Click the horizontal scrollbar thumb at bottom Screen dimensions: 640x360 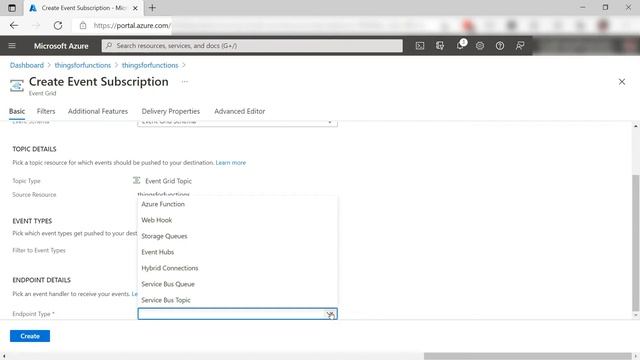click(x=527, y=356)
